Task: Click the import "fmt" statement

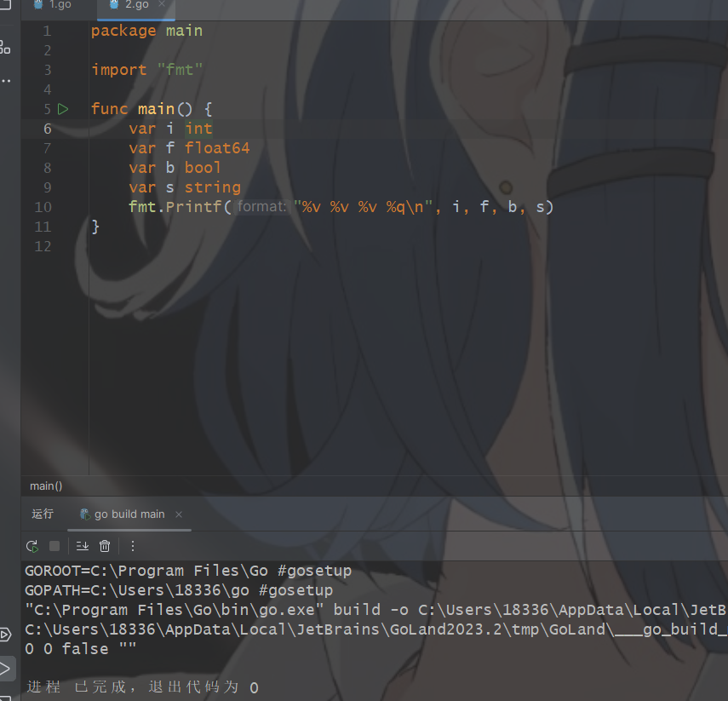Action: tap(146, 70)
